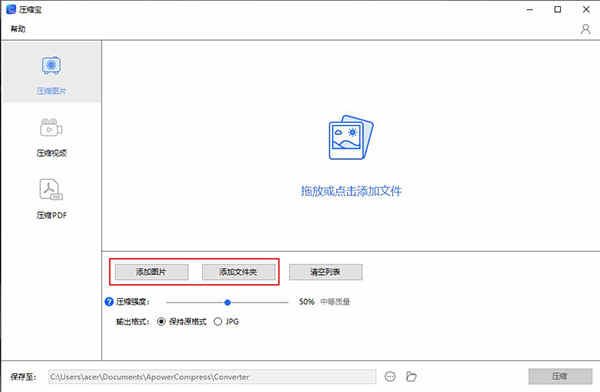Click the compression strength slider handle

pyautogui.click(x=228, y=302)
